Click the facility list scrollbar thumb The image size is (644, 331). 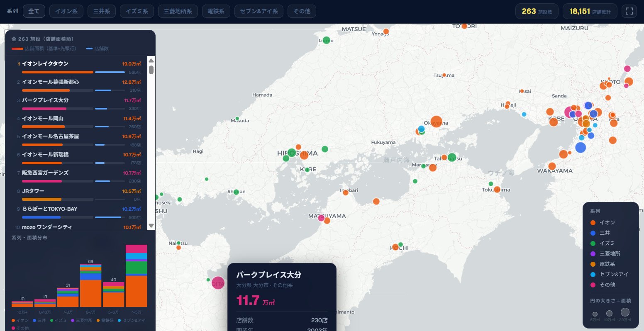(x=151, y=70)
